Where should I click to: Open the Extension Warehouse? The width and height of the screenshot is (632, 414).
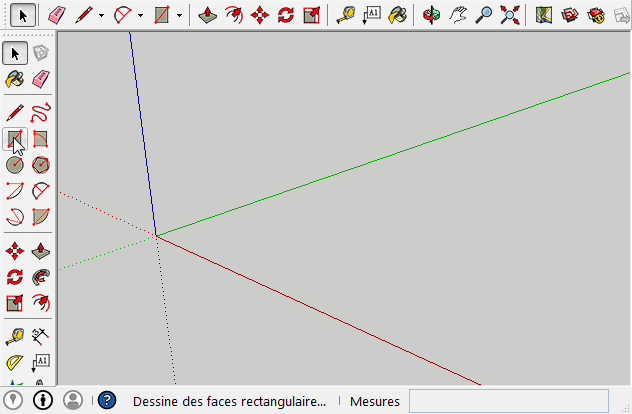[596, 15]
